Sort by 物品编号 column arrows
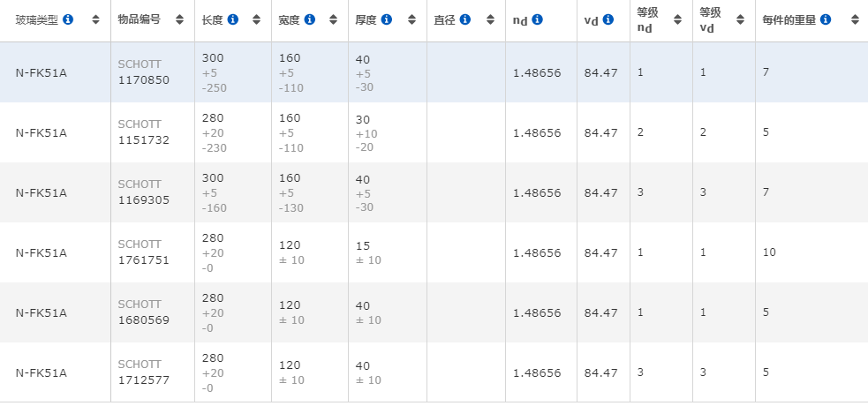 tap(179, 20)
